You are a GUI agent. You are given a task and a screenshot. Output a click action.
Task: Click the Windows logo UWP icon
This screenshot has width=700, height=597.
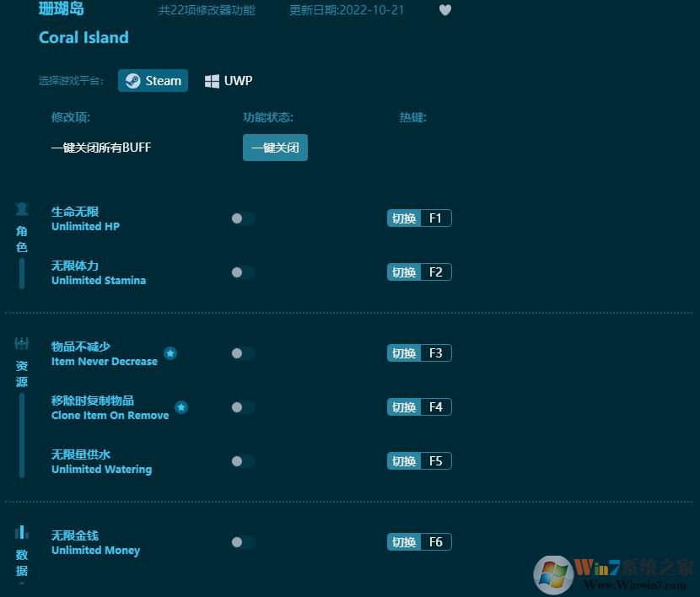212,81
